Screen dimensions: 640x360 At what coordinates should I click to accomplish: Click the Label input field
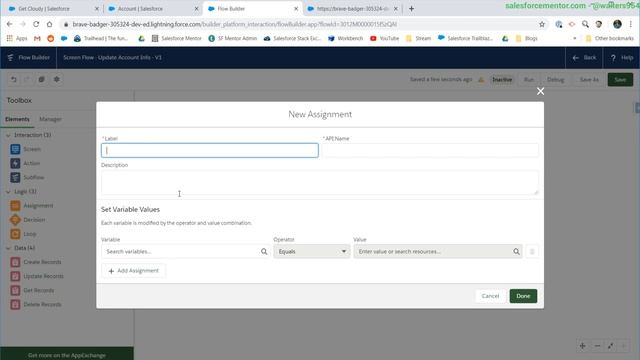click(210, 150)
